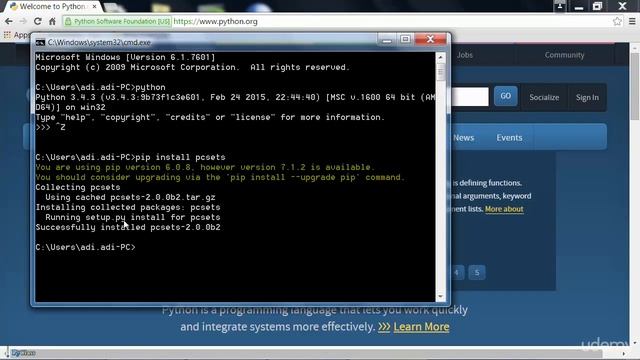The height and width of the screenshot is (360, 640).
Task: Click the 'Microsoft Windows [Version 6.1.7601]' line
Action: pyautogui.click(x=125, y=57)
